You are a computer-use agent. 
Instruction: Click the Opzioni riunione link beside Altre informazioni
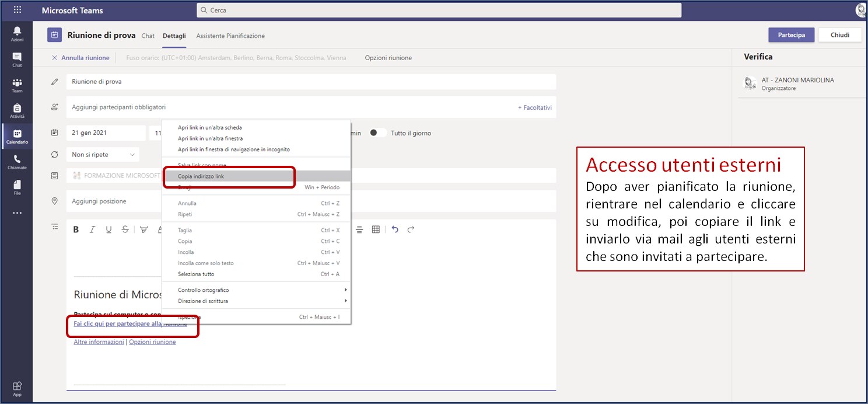point(152,342)
